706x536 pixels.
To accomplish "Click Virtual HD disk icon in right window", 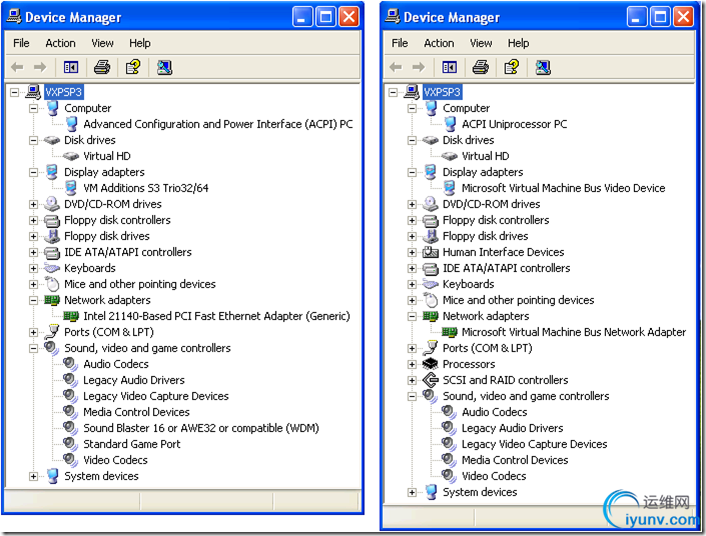I will (x=449, y=156).
